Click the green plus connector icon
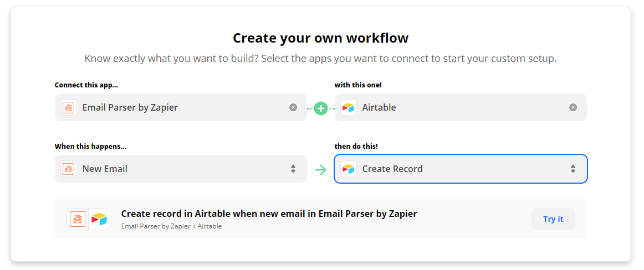The image size is (644, 270). coord(321,108)
